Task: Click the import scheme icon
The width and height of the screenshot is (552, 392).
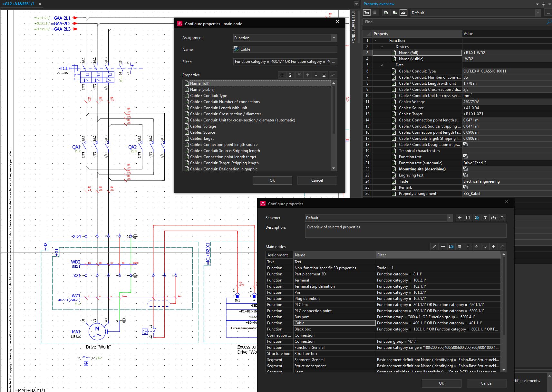Action: (493, 218)
